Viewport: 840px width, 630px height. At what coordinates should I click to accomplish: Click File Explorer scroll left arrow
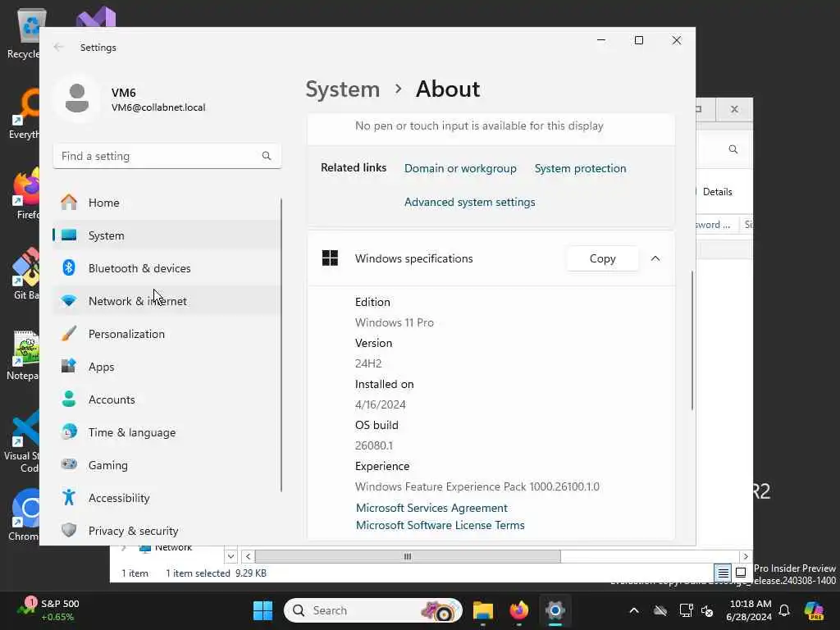[248, 556]
